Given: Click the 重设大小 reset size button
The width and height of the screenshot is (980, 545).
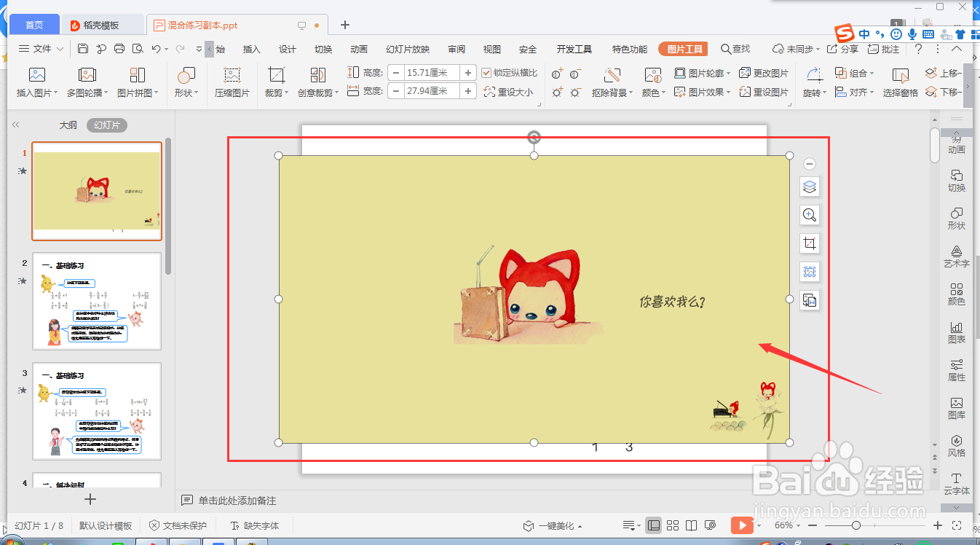Looking at the screenshot, I should [508, 92].
